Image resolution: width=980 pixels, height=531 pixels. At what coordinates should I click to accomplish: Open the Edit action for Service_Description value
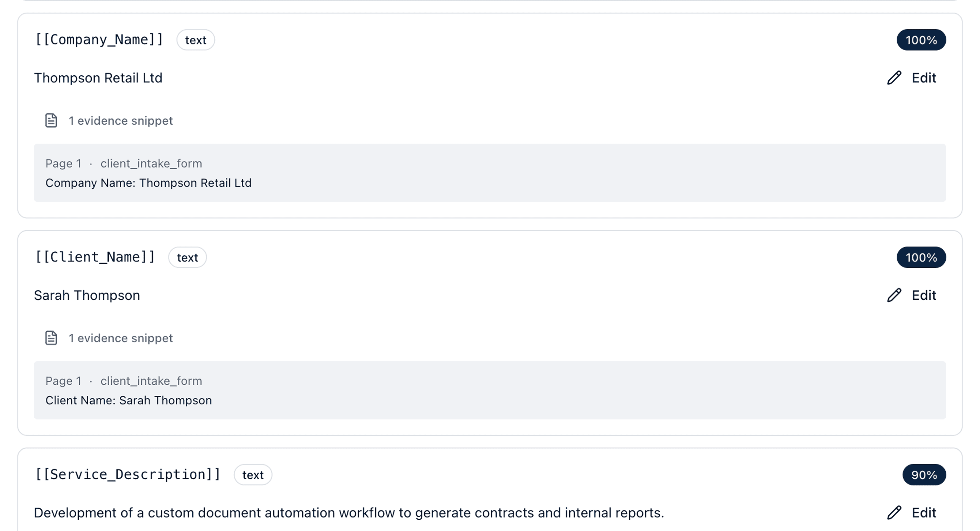(925, 512)
